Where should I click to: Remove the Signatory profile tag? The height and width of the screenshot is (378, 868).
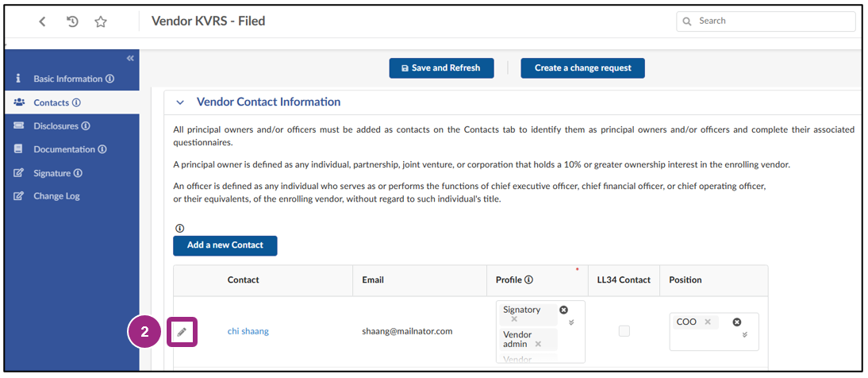point(513,319)
